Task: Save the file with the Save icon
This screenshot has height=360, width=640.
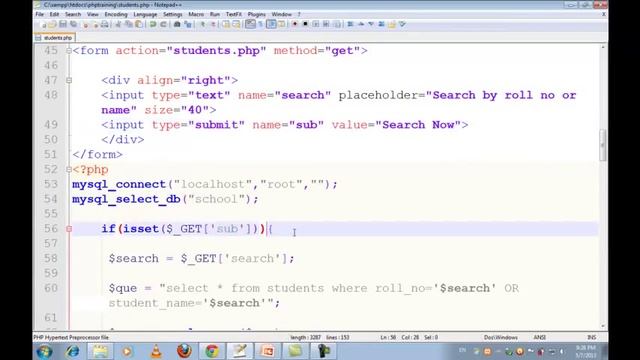Action: click(x=62, y=24)
